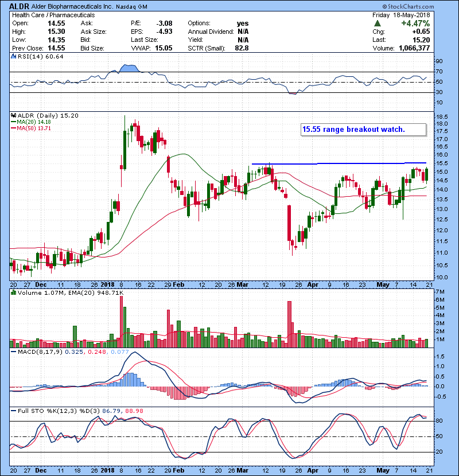Image resolution: width=459 pixels, height=476 pixels.
Task: Click the MACD histogram value 0.077
Action: [x=120, y=352]
